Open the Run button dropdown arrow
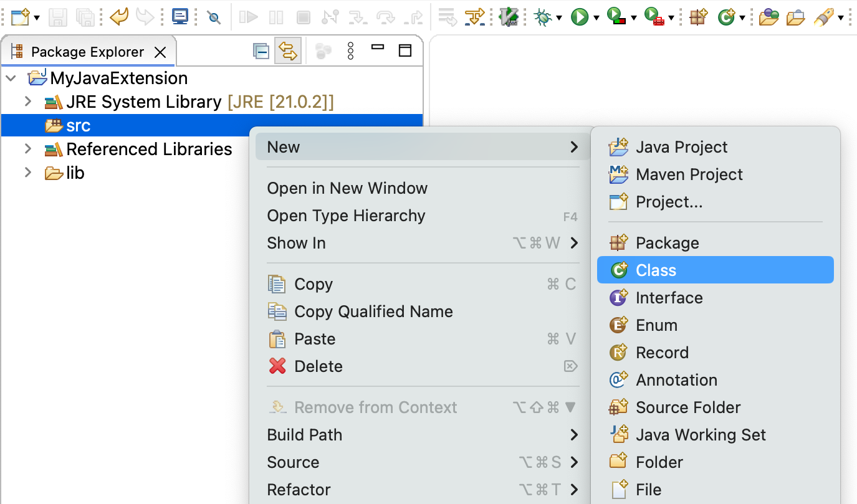857x504 pixels. point(596,17)
